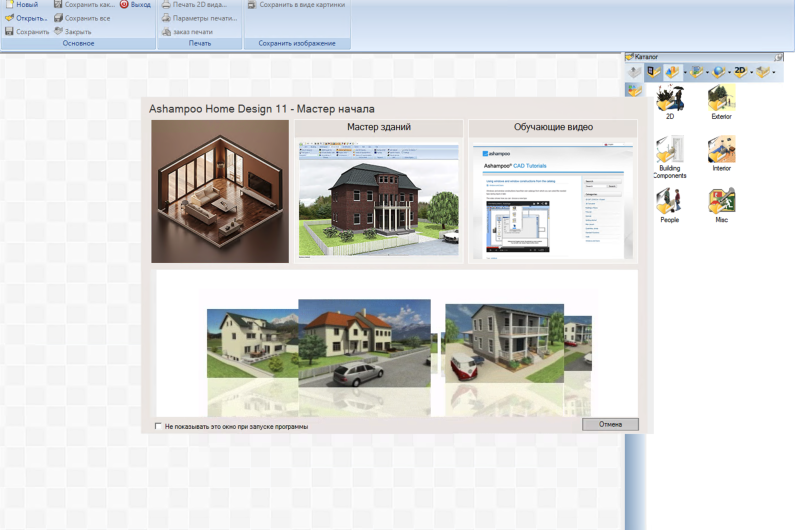Image resolution: width=795 pixels, height=530 pixels.
Task: Click colored shapes folder icon below catalog toolbar
Action: [x=634, y=91]
